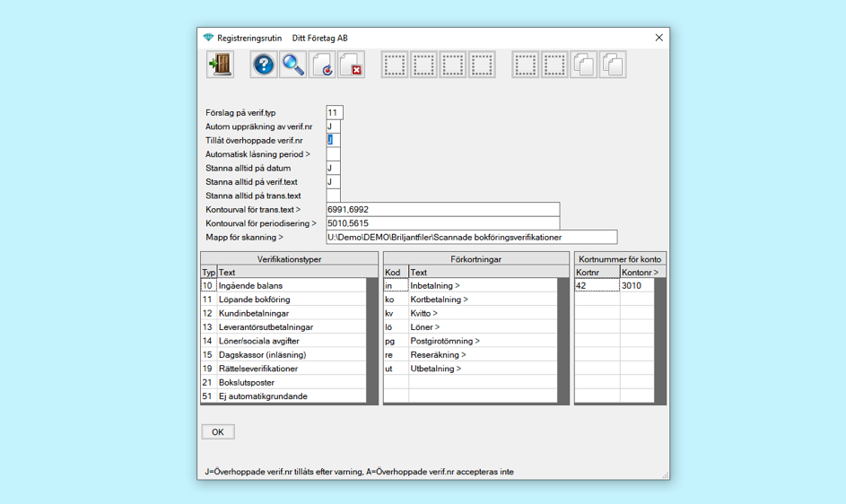846x504 pixels.
Task: Click the Autom uppräkning av verif.nr field
Action: pos(333,126)
